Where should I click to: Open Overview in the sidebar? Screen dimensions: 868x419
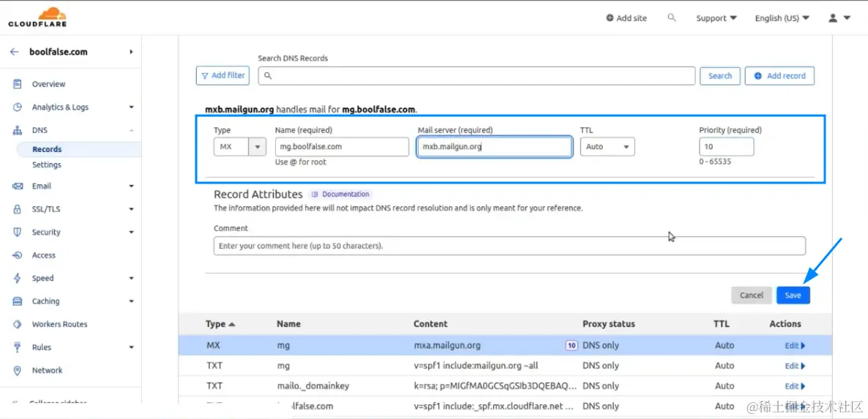[x=49, y=84]
